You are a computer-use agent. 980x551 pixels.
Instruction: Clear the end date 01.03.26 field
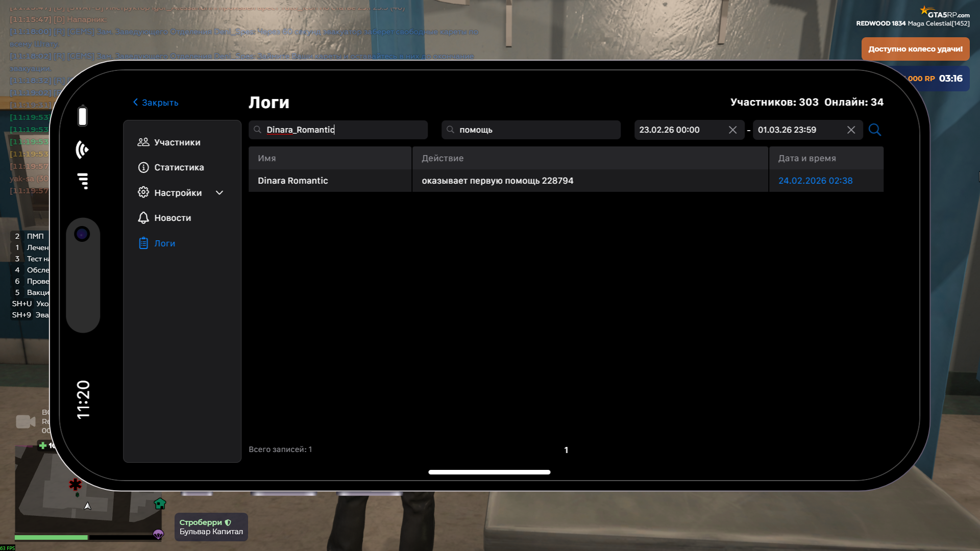pyautogui.click(x=851, y=130)
